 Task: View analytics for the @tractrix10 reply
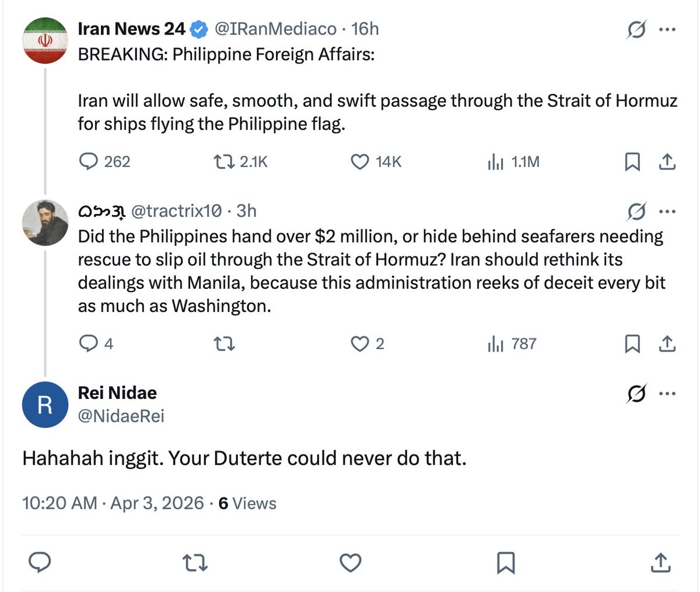pos(495,344)
